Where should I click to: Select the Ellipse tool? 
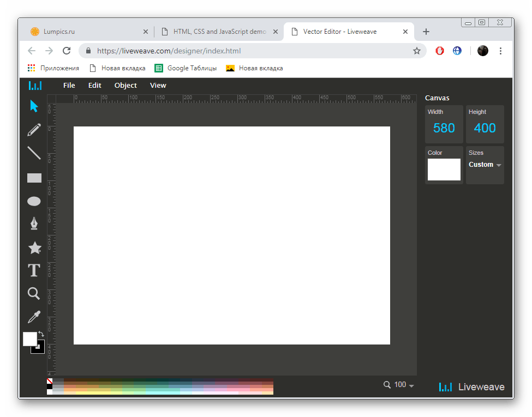[34, 201]
